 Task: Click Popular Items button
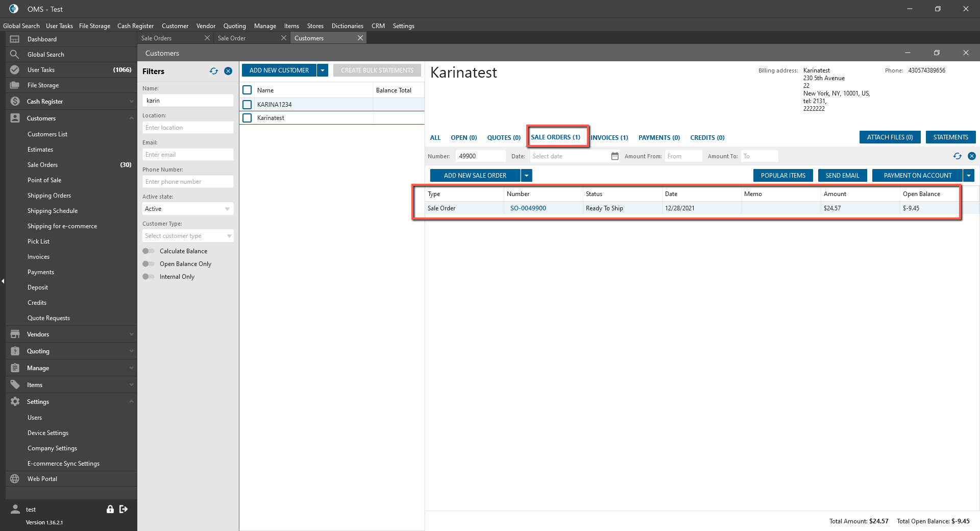[783, 176]
